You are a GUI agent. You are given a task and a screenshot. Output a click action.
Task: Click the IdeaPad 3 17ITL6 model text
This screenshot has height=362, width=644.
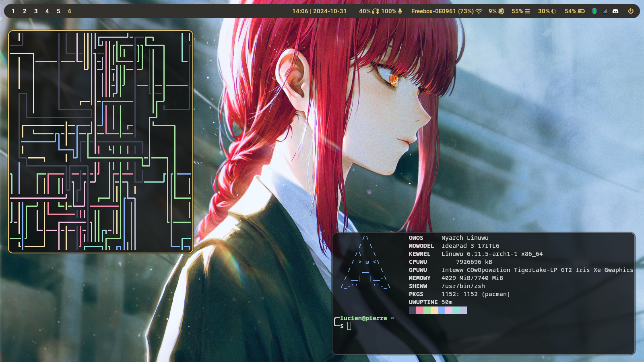pyautogui.click(x=470, y=246)
